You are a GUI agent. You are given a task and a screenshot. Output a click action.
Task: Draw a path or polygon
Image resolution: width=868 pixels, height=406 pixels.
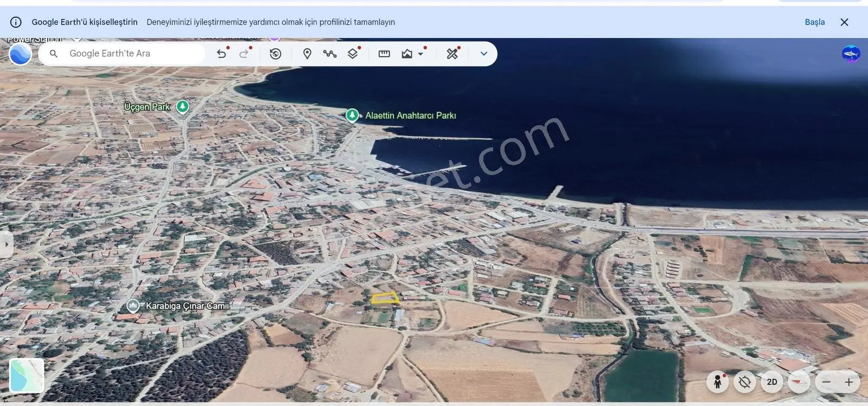click(x=330, y=54)
